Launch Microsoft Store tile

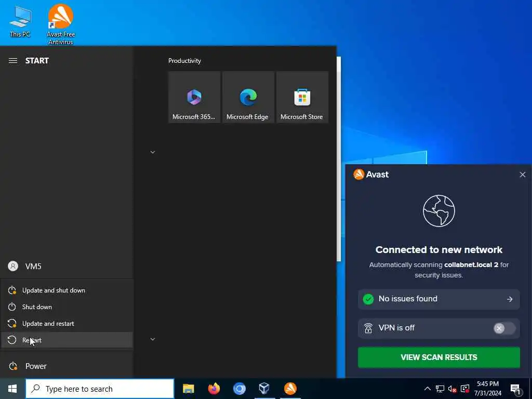(302, 97)
